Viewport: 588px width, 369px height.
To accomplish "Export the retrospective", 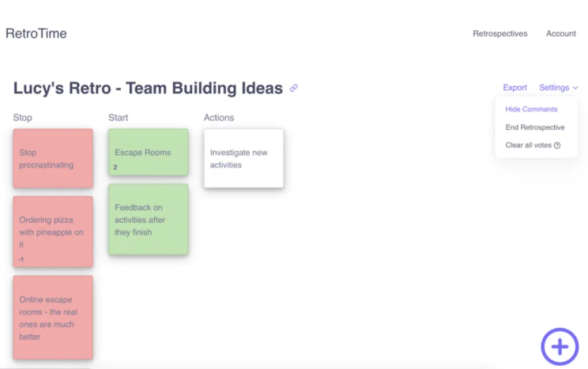I will (514, 87).
